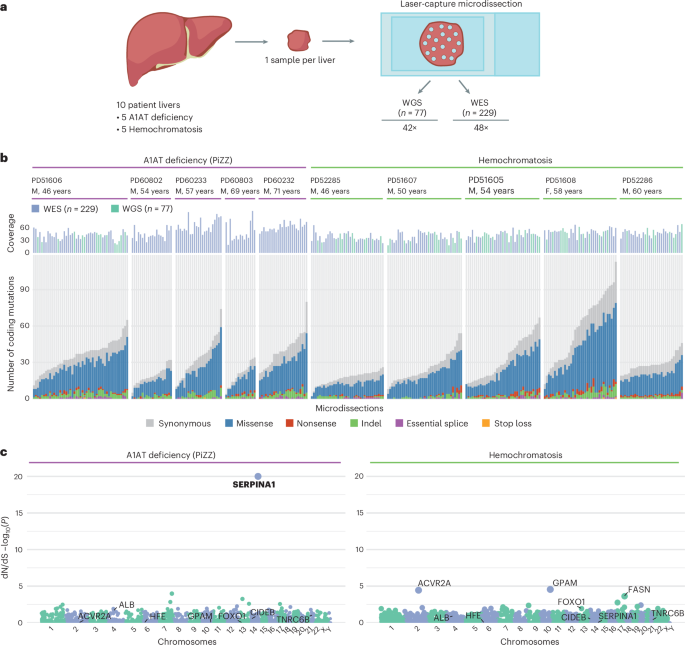Click the Nonsense red legend swatch
Screen dimensions: 685x645
(x=289, y=423)
